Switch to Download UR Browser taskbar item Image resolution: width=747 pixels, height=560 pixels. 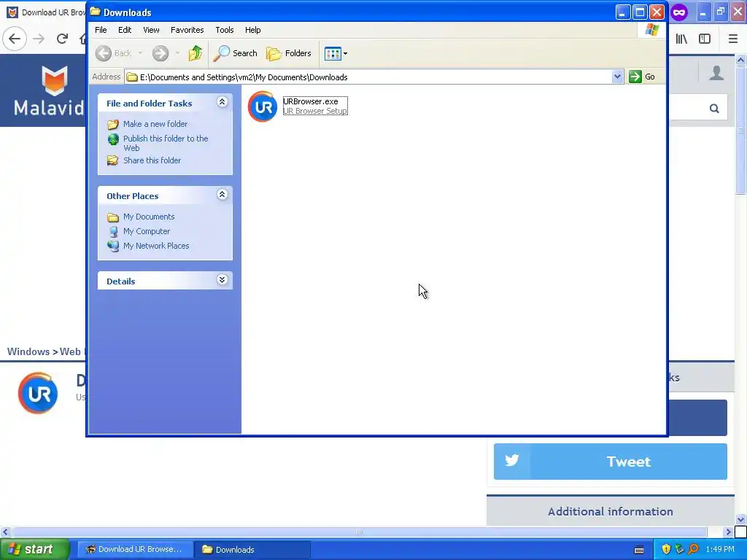pos(135,549)
